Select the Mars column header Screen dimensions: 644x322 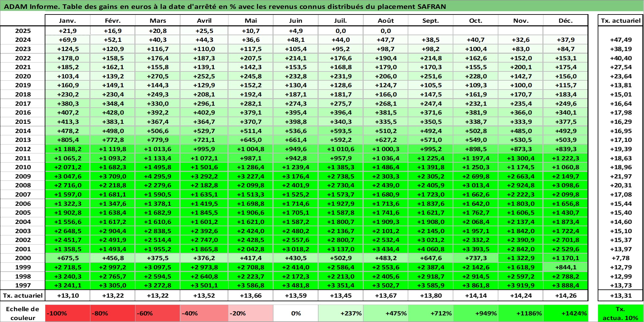[x=158, y=20]
